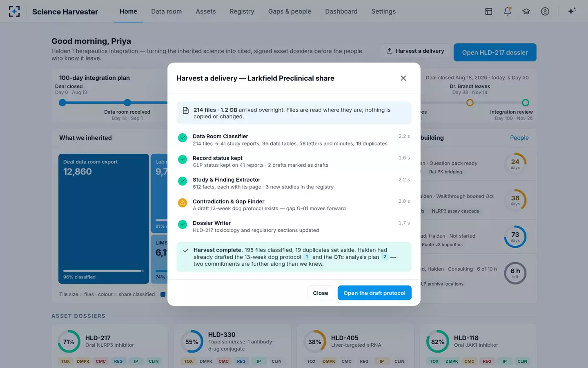This screenshot has width=588, height=368.
Task: Click the Harvest a delivery button
Action: coord(415,51)
